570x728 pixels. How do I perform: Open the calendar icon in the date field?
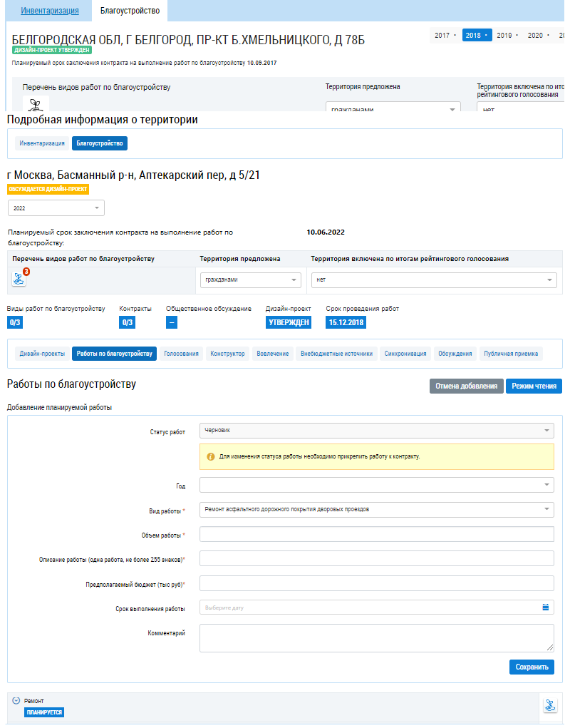coord(546,607)
